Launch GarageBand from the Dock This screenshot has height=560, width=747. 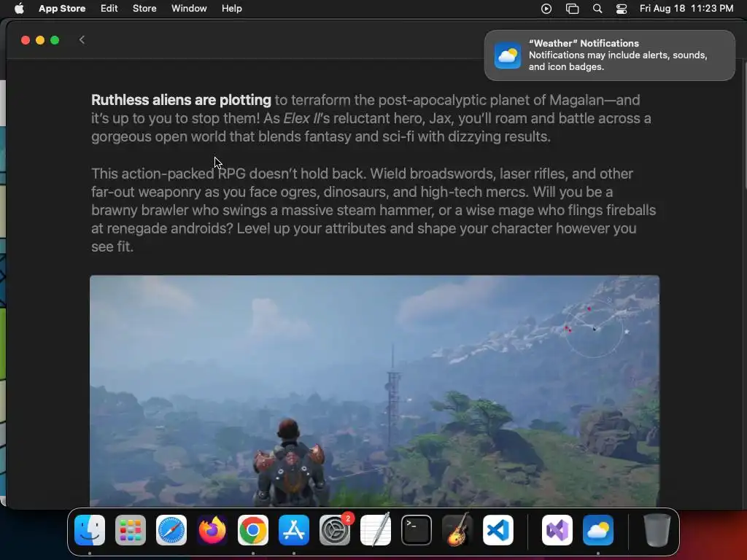pos(457,530)
